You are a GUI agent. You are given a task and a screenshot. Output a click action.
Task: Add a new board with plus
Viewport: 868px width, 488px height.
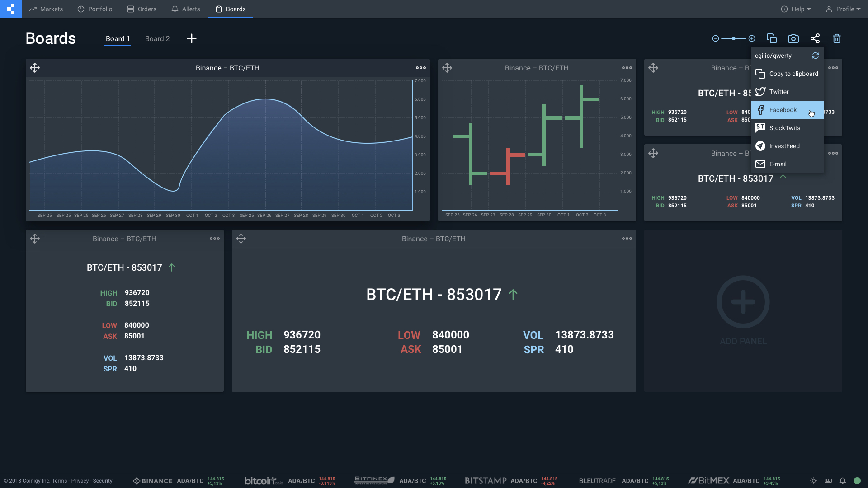point(191,38)
